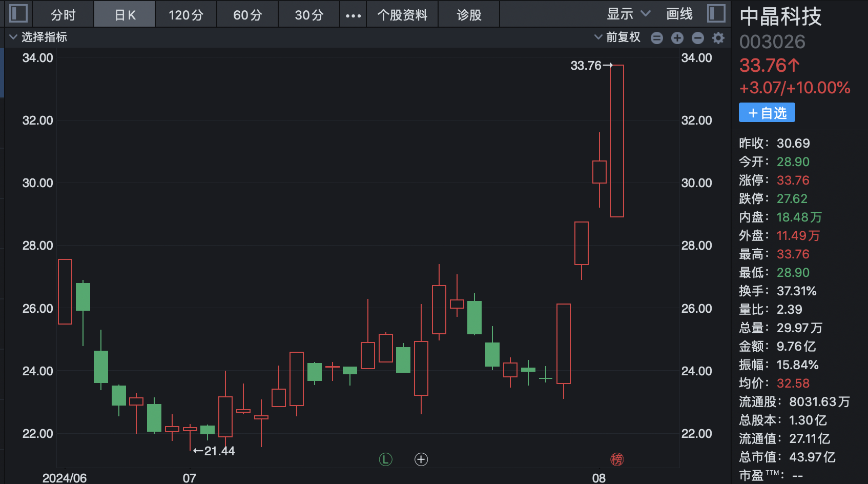Add stock with the +自选 button

pos(767,113)
